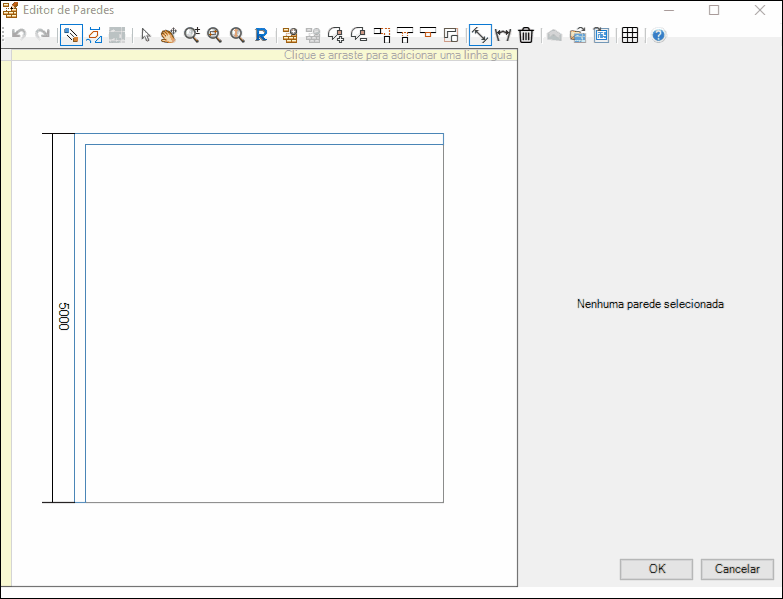The width and height of the screenshot is (783, 599).
Task: Open help with the question mark icon
Action: coord(659,35)
